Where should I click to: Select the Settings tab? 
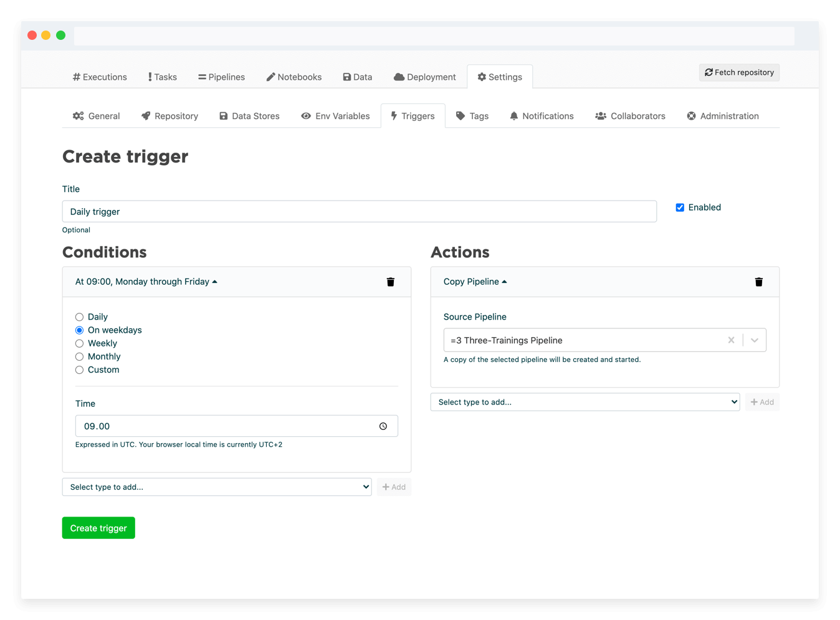[x=500, y=77]
